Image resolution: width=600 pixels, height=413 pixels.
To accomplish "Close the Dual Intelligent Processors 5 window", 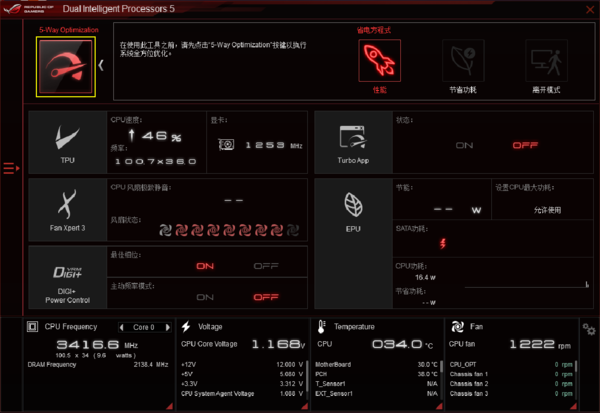I will (x=590, y=10).
